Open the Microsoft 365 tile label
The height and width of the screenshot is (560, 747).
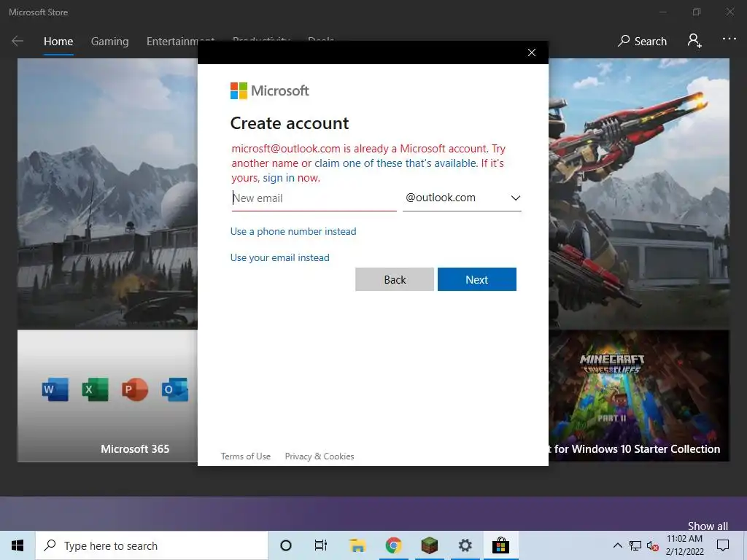click(x=135, y=449)
